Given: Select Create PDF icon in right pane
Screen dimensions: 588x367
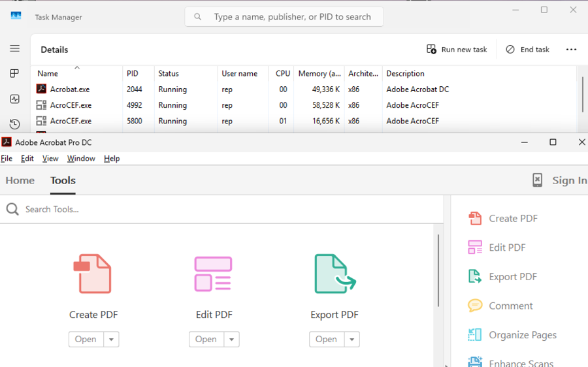Looking at the screenshot, I should pyautogui.click(x=475, y=218).
